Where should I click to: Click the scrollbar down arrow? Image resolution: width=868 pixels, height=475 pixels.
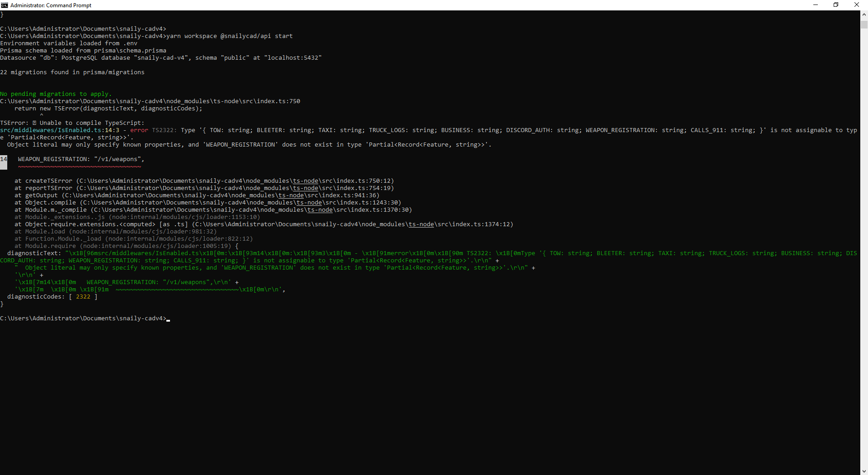pyautogui.click(x=864, y=471)
